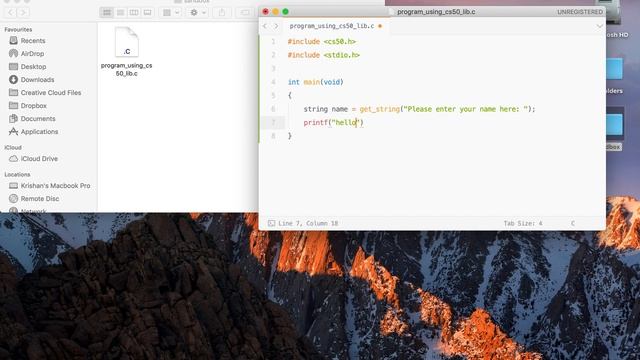This screenshot has height=360, width=640.
Task: Click on #include <stdio.h> line
Action: coord(324,55)
